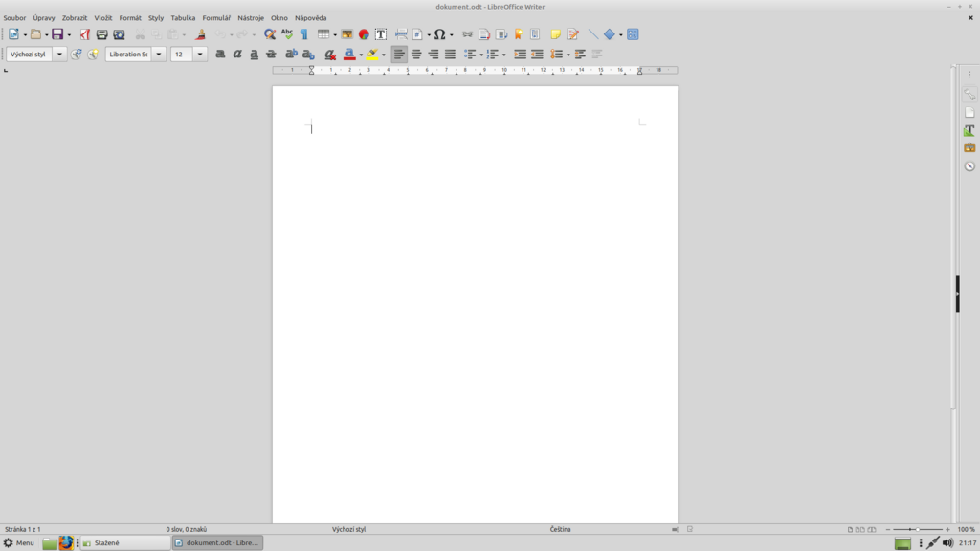This screenshot has height=551, width=980.
Task: Expand the highlight color dropdown arrow
Action: (x=383, y=55)
